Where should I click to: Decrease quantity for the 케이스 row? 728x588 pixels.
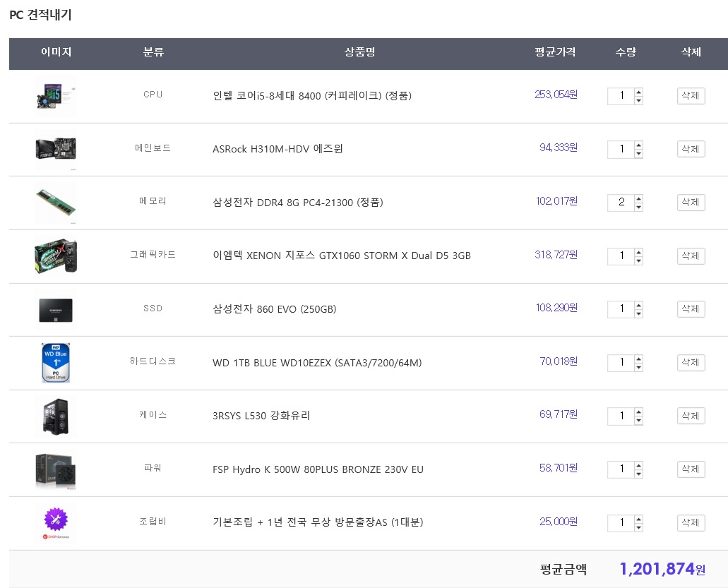click(x=639, y=420)
